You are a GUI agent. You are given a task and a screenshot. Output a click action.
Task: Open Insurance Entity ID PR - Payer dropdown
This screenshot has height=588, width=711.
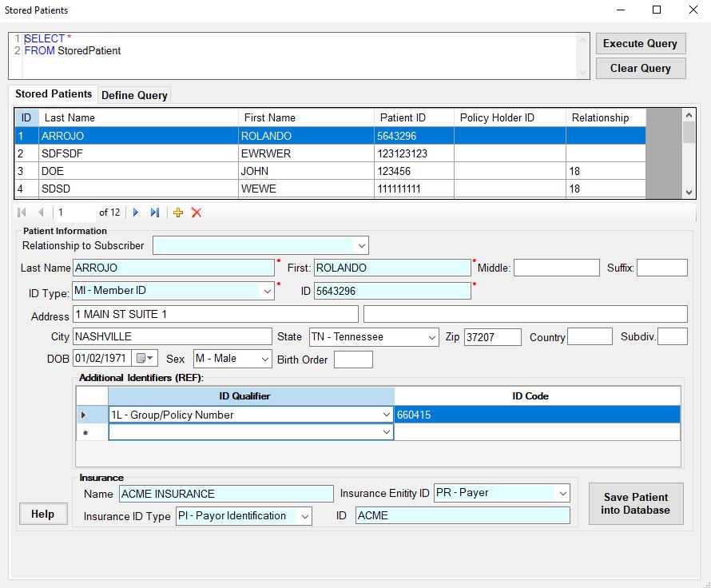tap(562, 493)
